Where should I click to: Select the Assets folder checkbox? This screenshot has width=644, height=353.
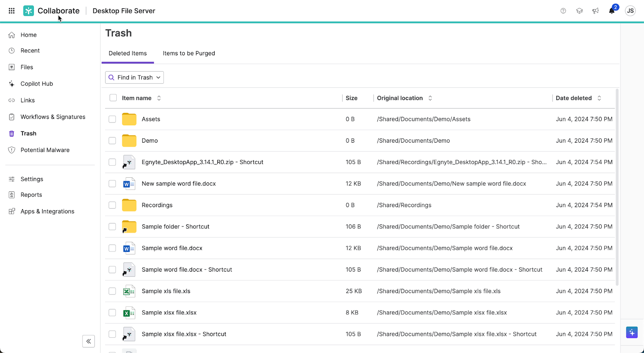coord(112,119)
